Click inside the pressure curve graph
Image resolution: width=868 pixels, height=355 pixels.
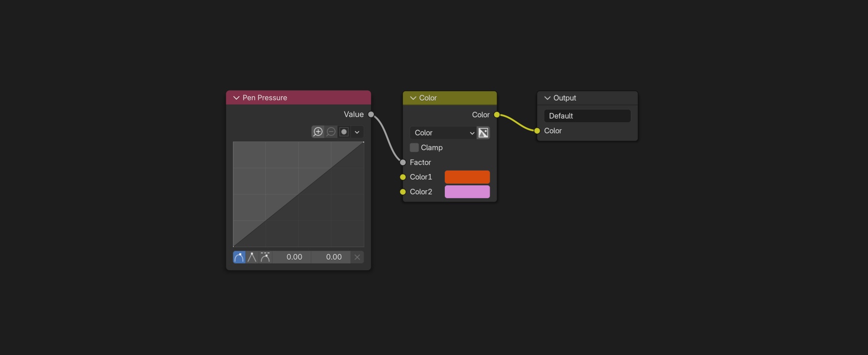click(298, 194)
